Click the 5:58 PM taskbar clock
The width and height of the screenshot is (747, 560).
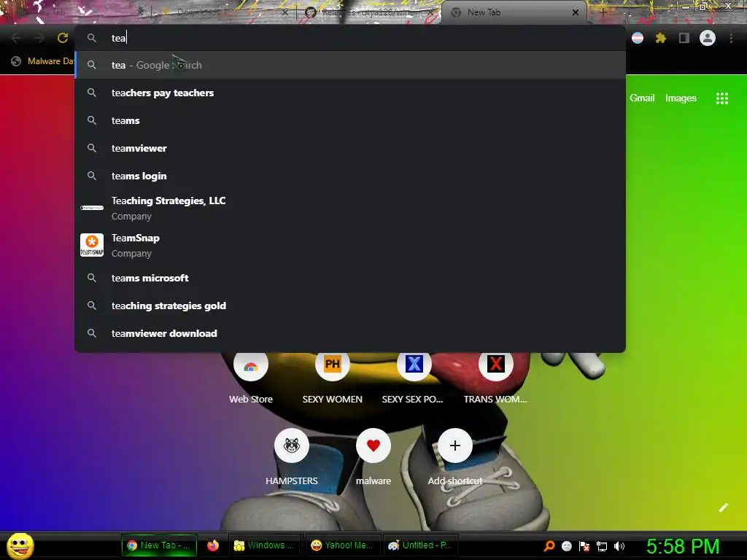point(683,546)
